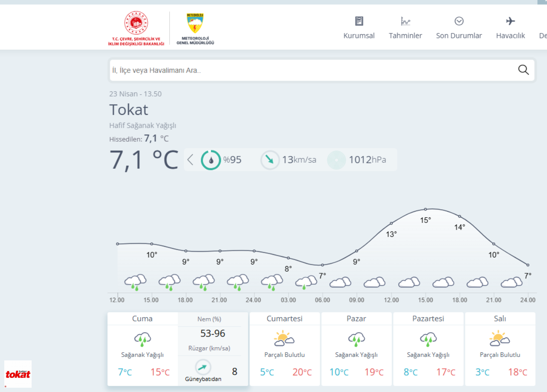Screen dimensions: 547x392
Task: Select the Pazar forecast card
Action: point(356,349)
